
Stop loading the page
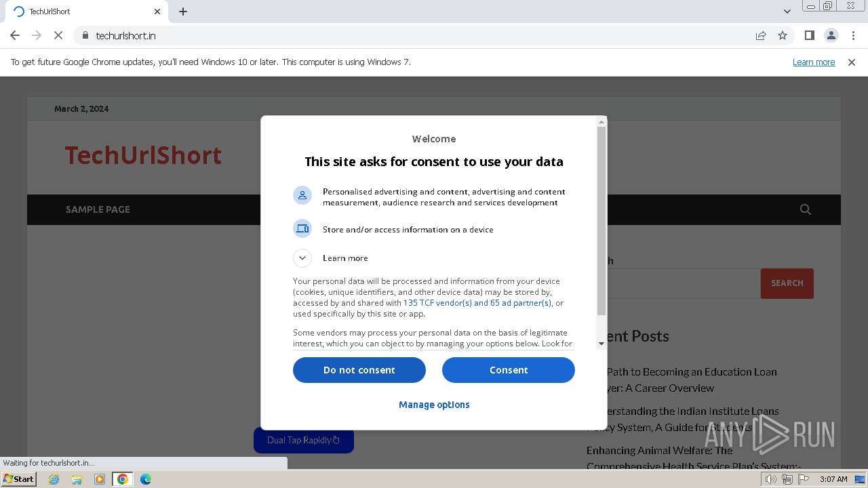point(58,35)
